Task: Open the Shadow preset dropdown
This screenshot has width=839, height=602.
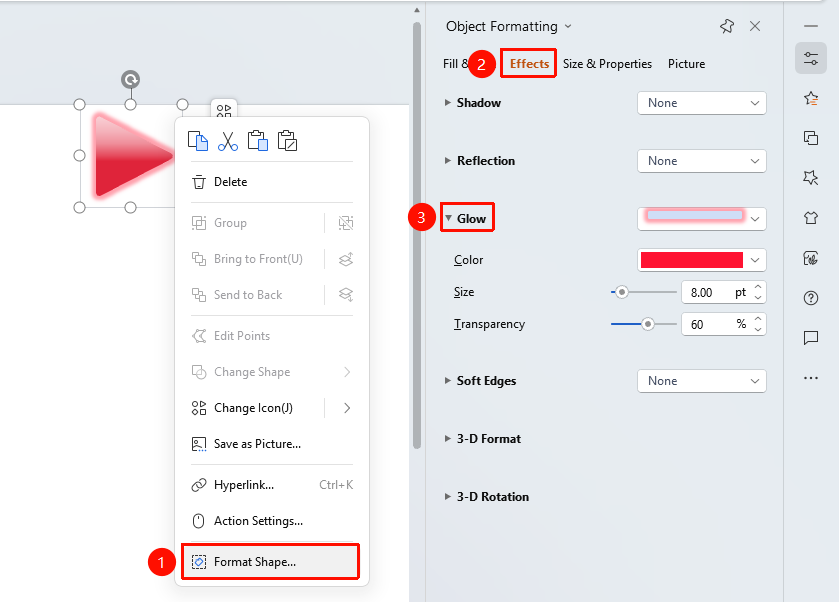Action: pos(701,103)
